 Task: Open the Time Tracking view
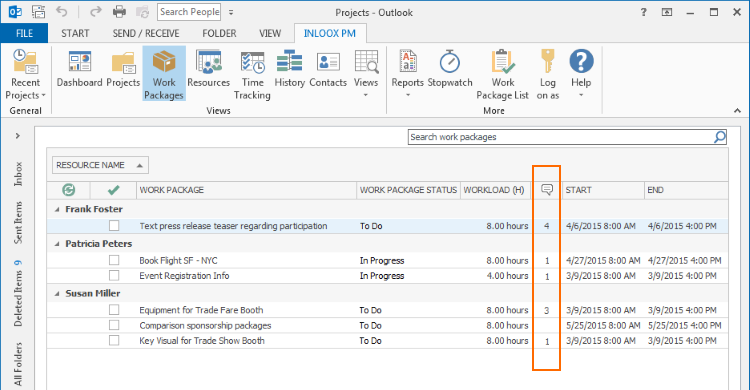click(252, 75)
